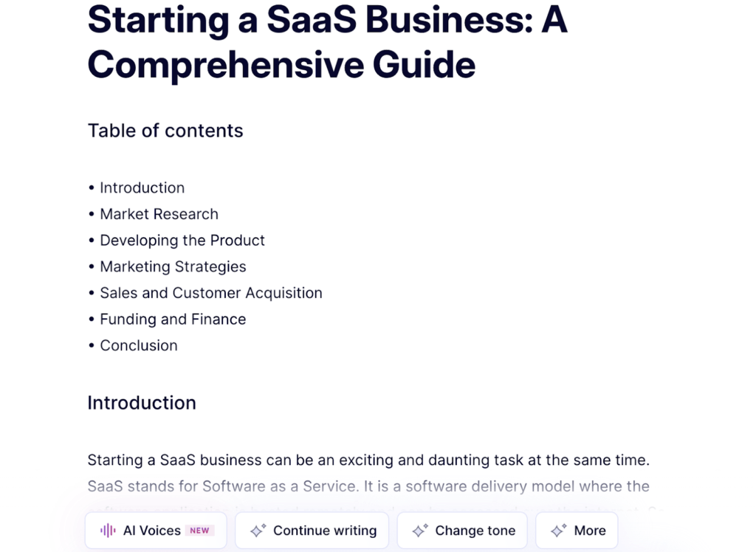Click the NEW badge on AI Voices
Viewport: 756px width, 552px height.
tap(199, 531)
